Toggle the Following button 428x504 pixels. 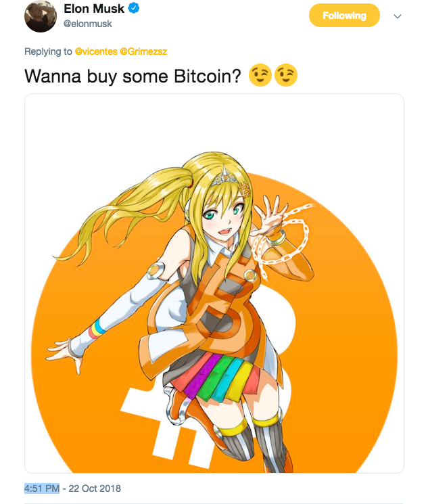click(x=344, y=16)
